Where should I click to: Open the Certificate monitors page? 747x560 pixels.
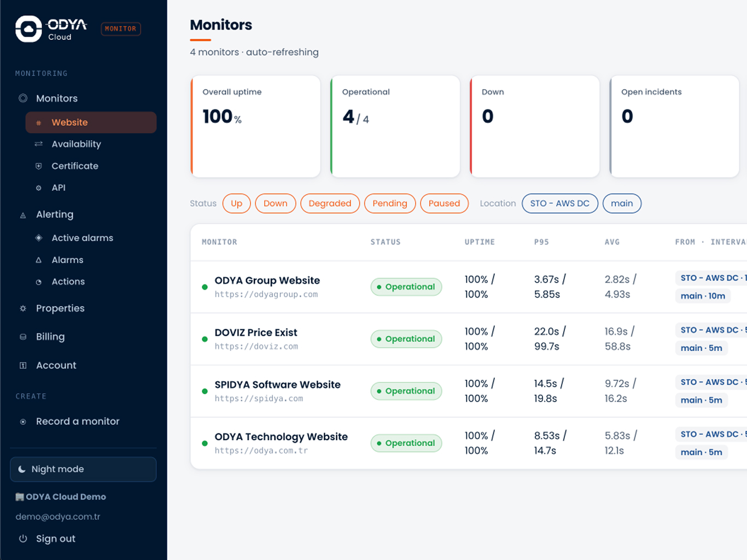[91, 166]
